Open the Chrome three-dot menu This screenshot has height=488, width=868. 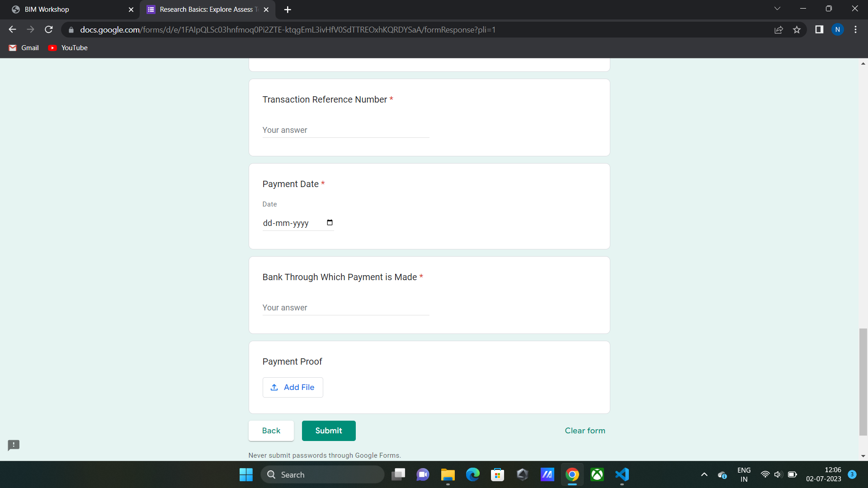855,30
